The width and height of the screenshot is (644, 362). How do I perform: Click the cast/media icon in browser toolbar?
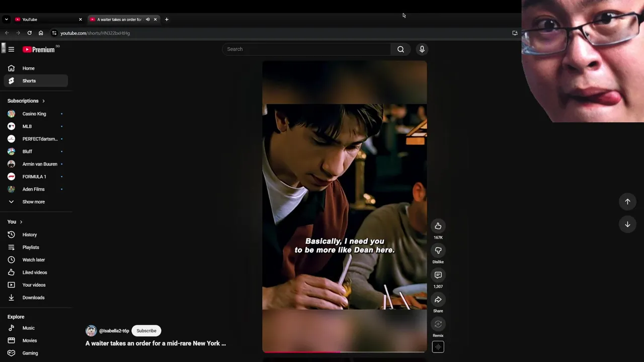pos(515,33)
